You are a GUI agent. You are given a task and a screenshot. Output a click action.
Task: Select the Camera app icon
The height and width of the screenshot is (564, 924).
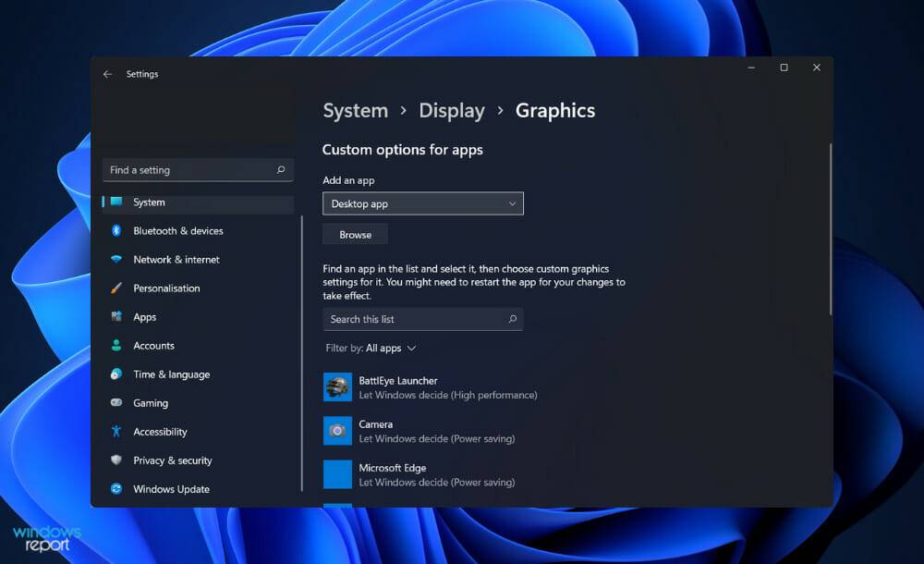[336, 430]
